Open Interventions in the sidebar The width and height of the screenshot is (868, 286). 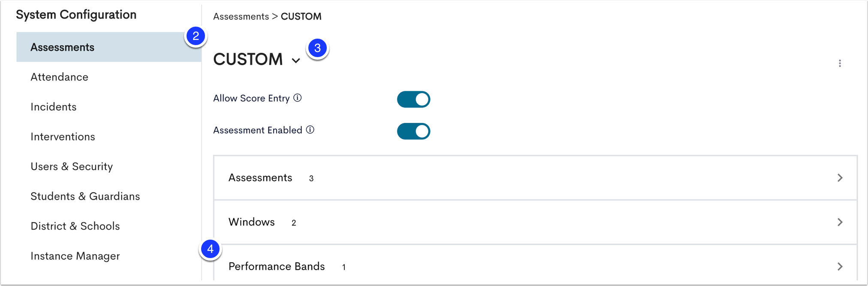(x=63, y=137)
